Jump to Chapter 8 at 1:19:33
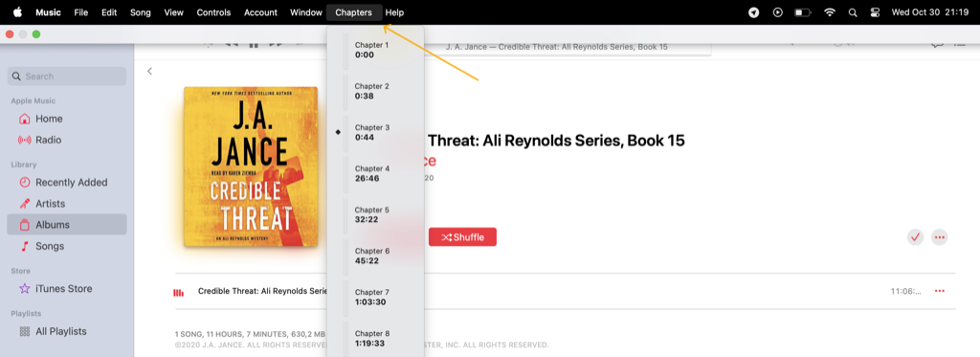Viewport: 980px width, 357px height. click(x=375, y=339)
